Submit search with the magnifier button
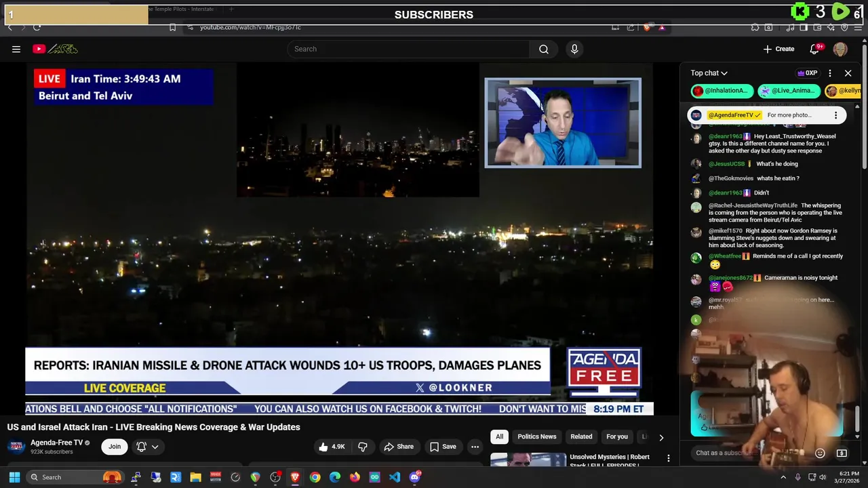 click(x=544, y=49)
